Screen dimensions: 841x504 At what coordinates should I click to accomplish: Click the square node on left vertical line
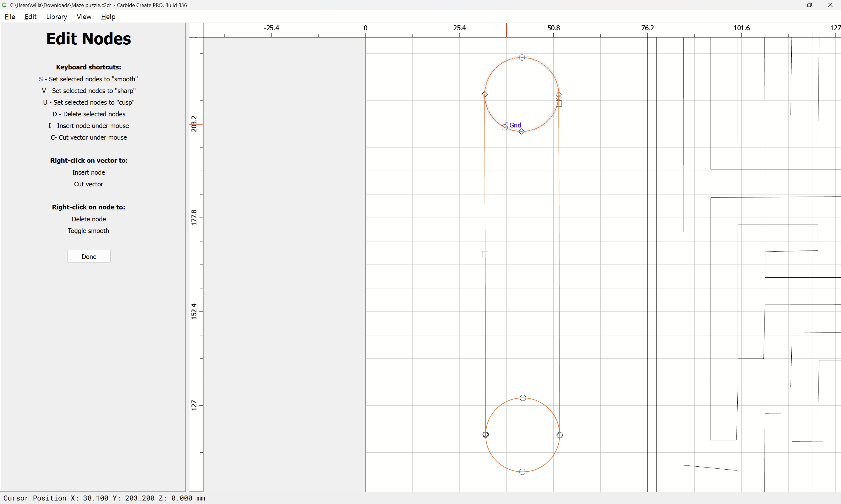coord(485,254)
